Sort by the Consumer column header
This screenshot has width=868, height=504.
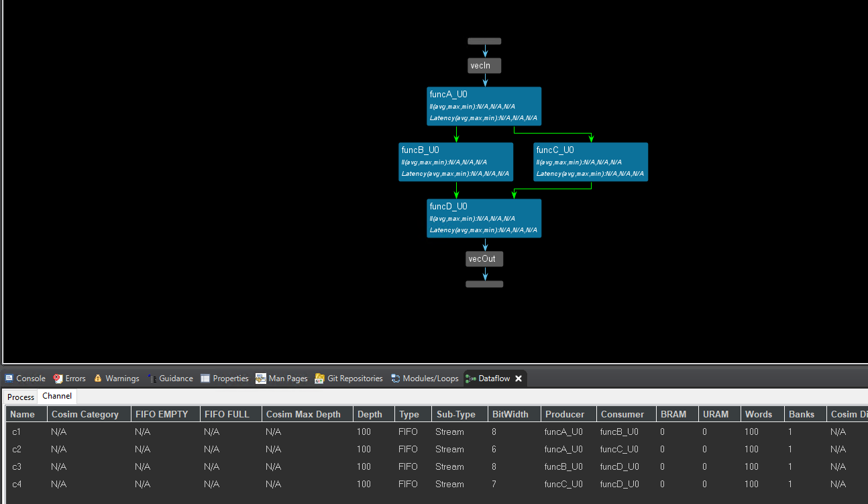coord(627,414)
